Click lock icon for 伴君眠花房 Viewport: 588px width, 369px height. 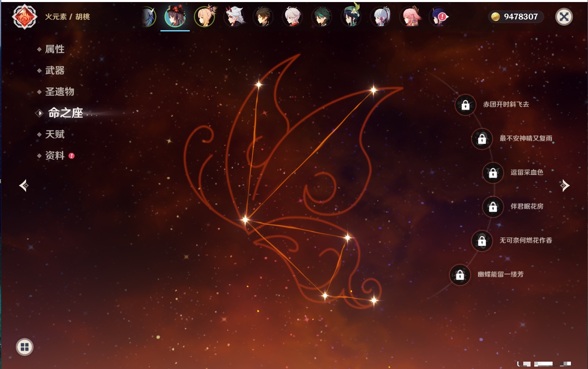click(493, 207)
